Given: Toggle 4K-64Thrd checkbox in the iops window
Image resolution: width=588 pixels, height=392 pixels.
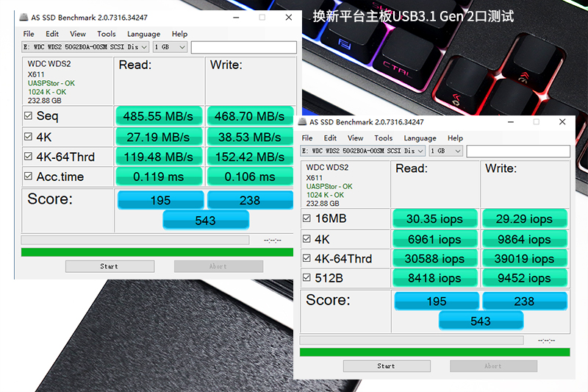Looking at the screenshot, I should [306, 258].
